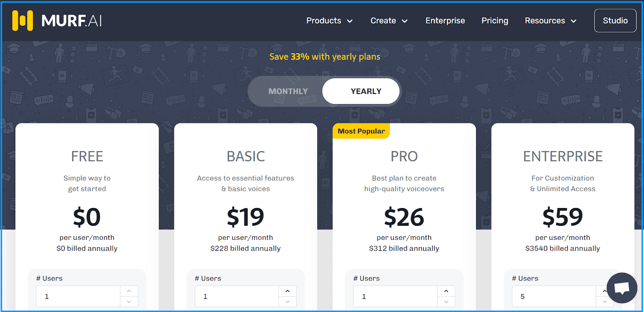Switch billing to Monthly
This screenshot has height=312, width=644.
click(288, 92)
